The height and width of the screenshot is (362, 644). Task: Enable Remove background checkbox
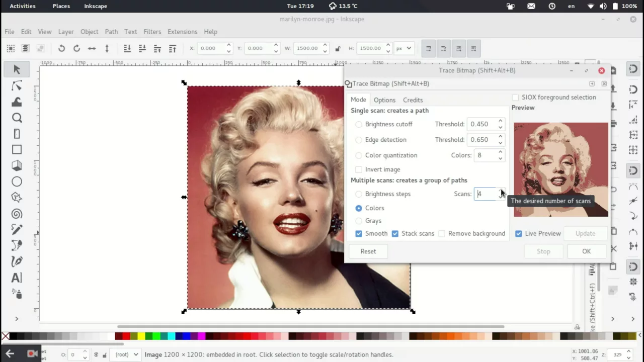[442, 234]
